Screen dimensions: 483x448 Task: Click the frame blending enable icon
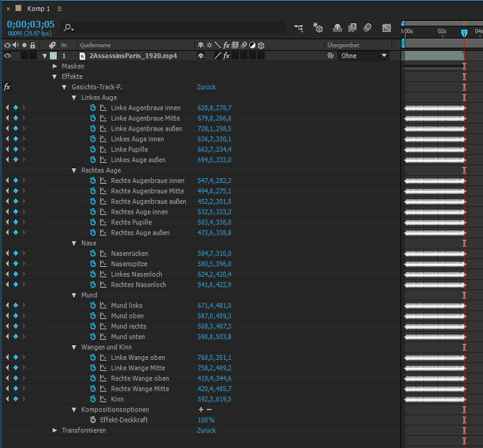click(352, 28)
